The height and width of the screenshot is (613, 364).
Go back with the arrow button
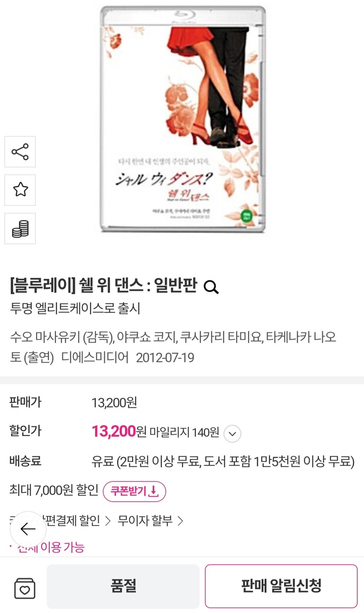(x=28, y=529)
